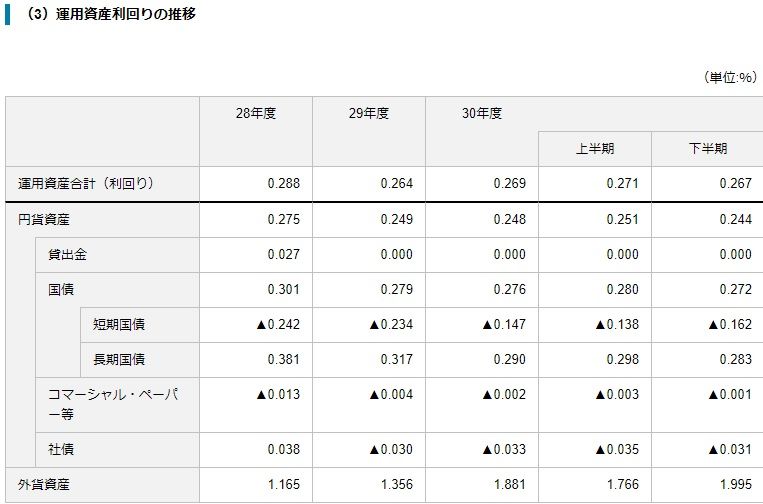
Task: Click the 下半期 sub-column header
Action: (x=707, y=149)
